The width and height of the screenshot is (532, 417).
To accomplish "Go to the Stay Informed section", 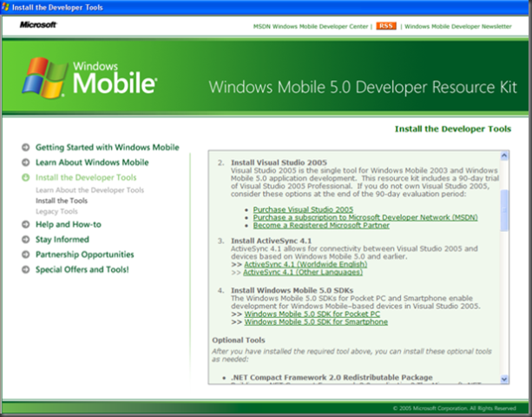I will pos(62,240).
